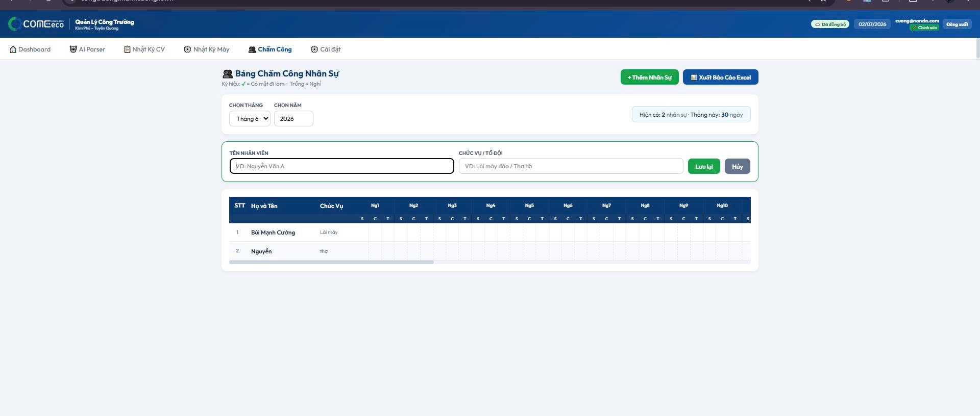The width and height of the screenshot is (980, 416).
Task: Toggle Bùi Mạnh Cường's Ng1 S attendance cell
Action: tap(362, 232)
